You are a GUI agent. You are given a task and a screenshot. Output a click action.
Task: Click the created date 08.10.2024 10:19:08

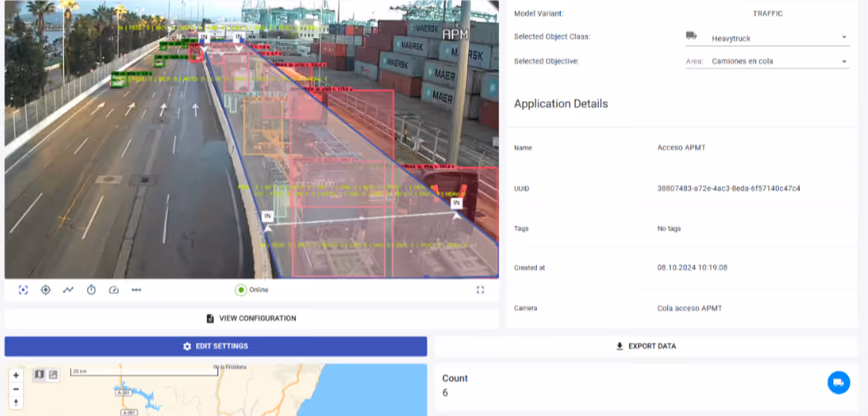pyautogui.click(x=692, y=268)
